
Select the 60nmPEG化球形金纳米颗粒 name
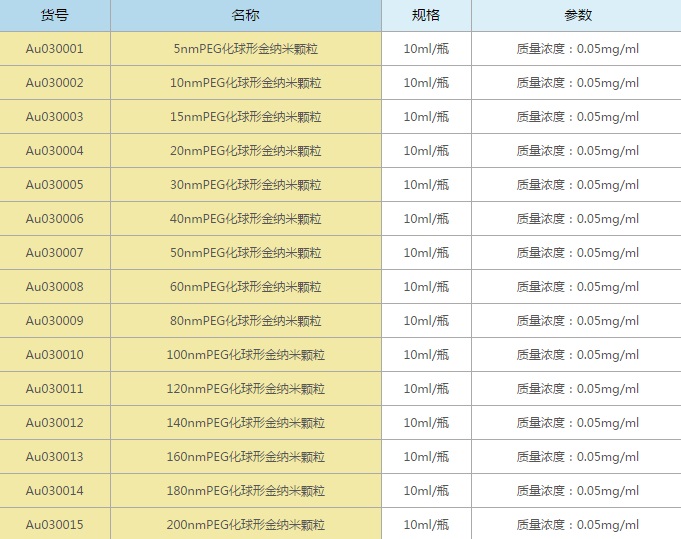click(x=246, y=287)
